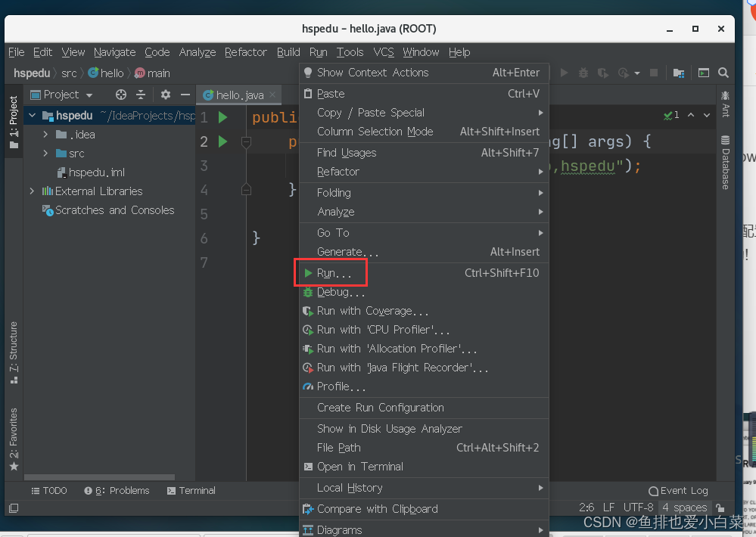
Task: Open the Build menu in menu bar
Action: (288, 52)
